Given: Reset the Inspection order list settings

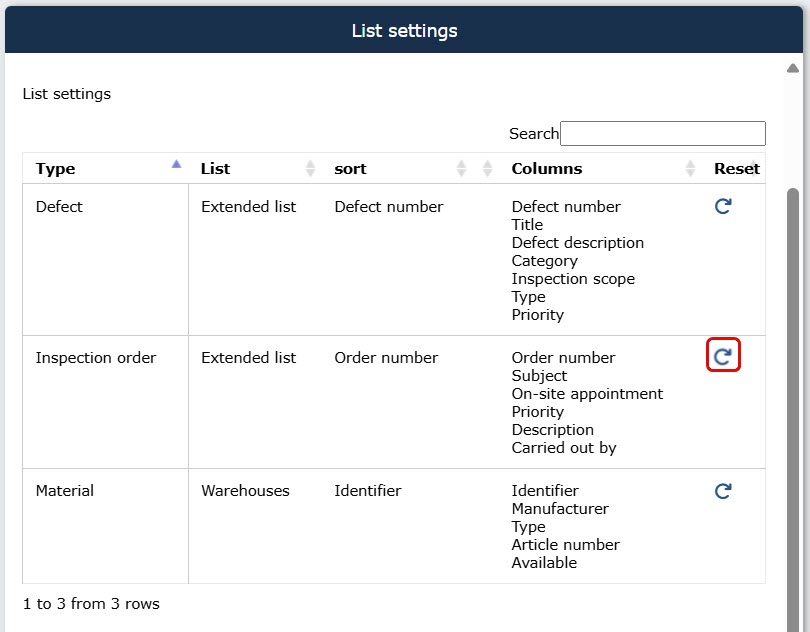Looking at the screenshot, I should click(x=723, y=356).
